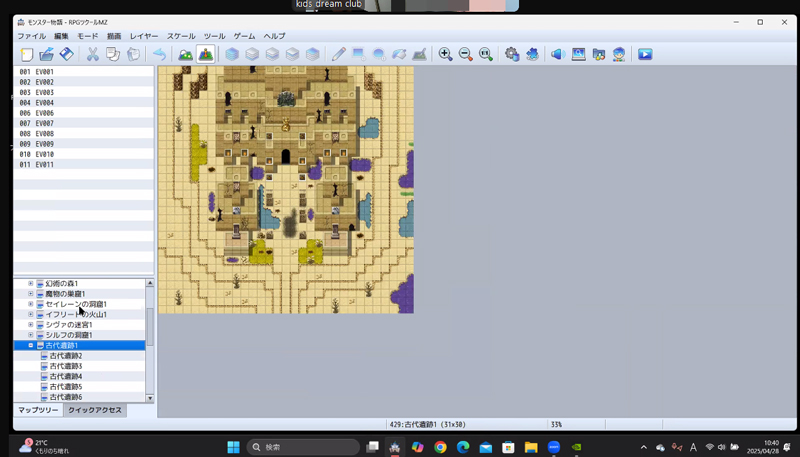Image resolution: width=800 pixels, height=457 pixels.
Task: Select event 011 EV011 in list
Action: 84,164
